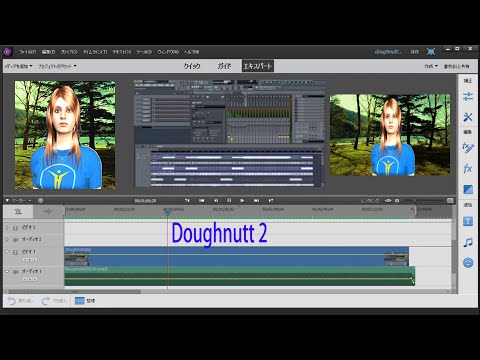Mute the Audio 1 track speaker
This screenshot has height=360, width=480.
[x=15, y=272]
